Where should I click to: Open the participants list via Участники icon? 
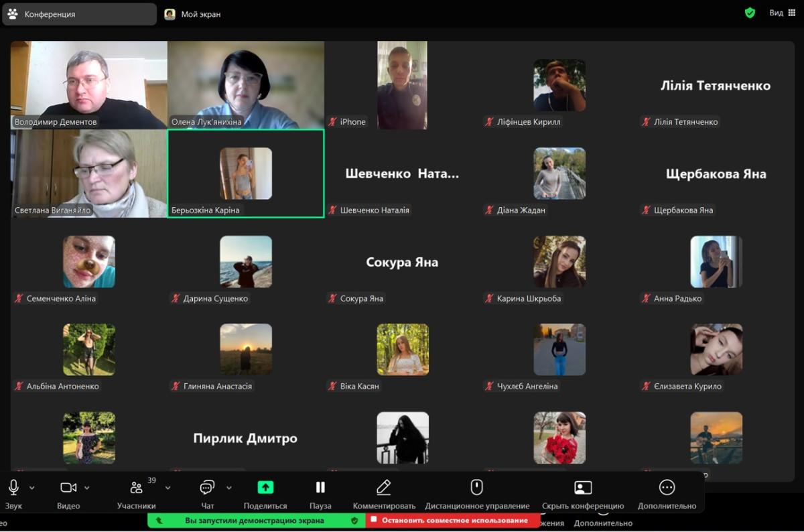137,488
